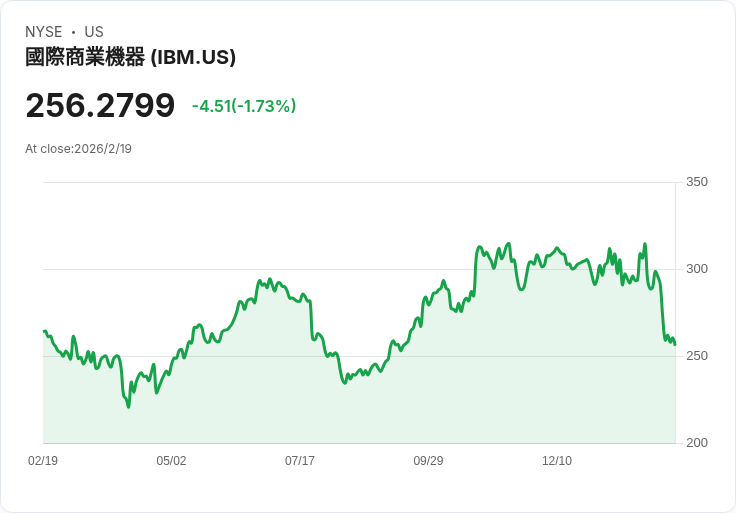Viewport: 736px width, 513px height.
Task: Select the 07/17 date on x-axis
Action: click(x=300, y=461)
